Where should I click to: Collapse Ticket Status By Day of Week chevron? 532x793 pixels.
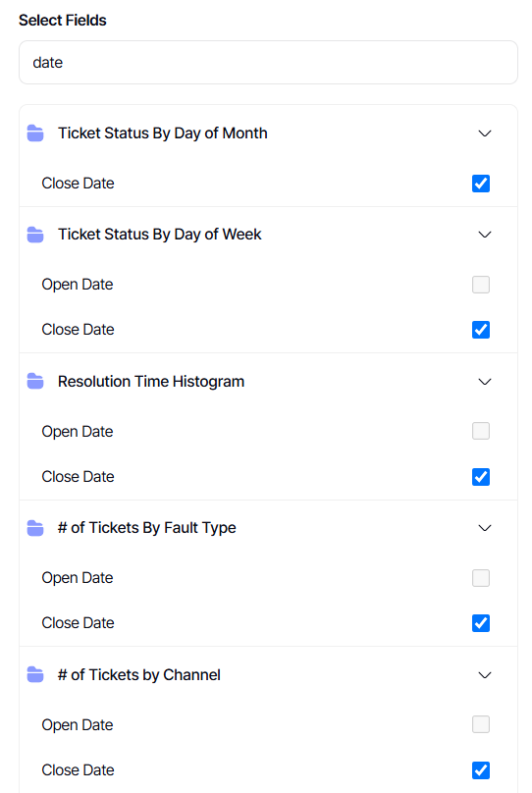point(485,235)
